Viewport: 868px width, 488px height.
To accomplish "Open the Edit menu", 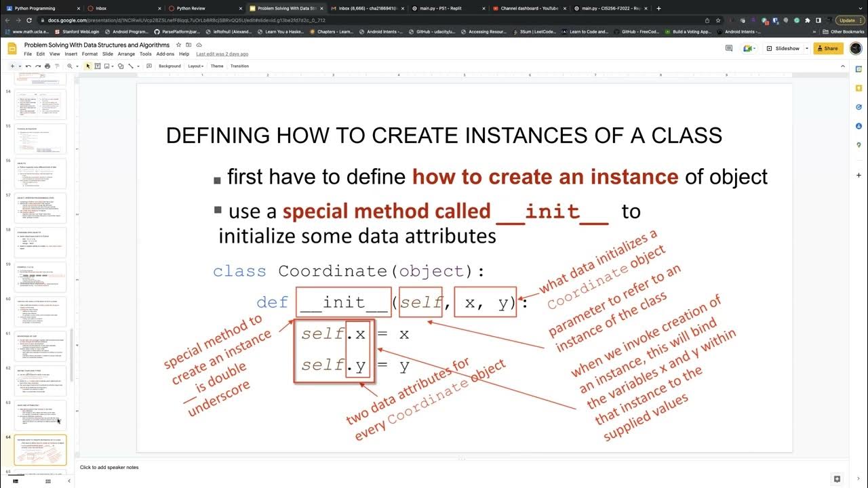I will pos(41,54).
